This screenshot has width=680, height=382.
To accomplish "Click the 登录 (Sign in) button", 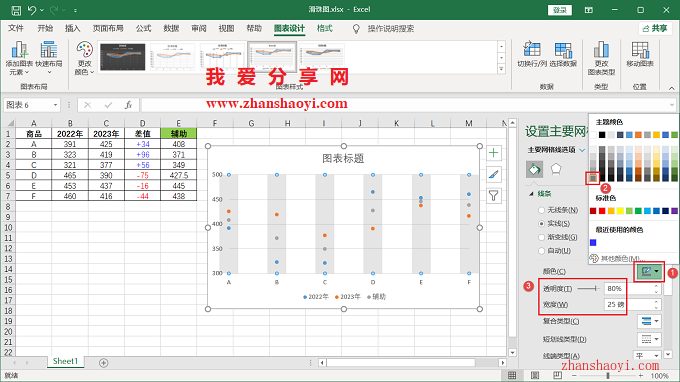I will click(559, 10).
